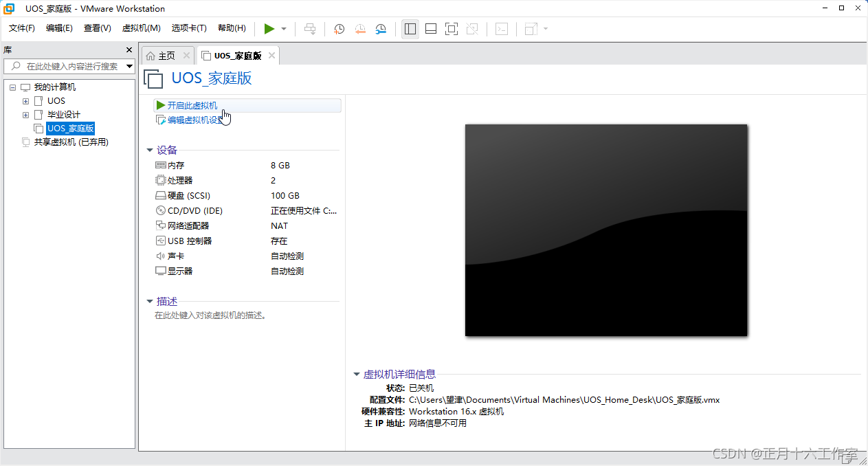
Task: Collapse the 我的计算机 tree node
Action: (x=13, y=87)
